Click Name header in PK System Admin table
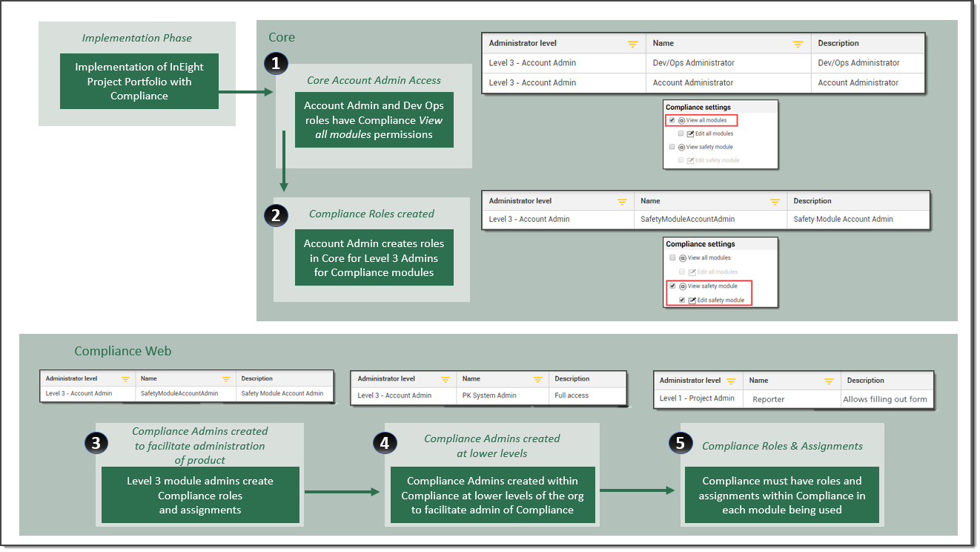Screen dimensions: 980x552 (471, 379)
